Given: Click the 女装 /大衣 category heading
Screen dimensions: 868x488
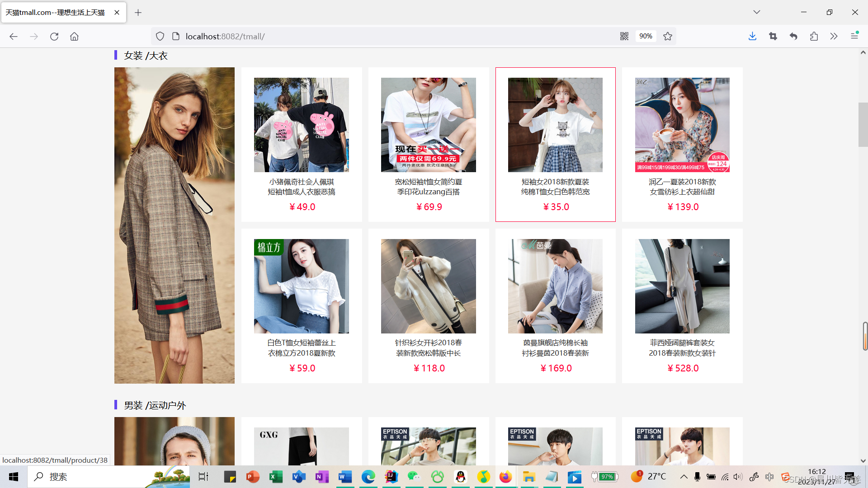Looking at the screenshot, I should pyautogui.click(x=146, y=56).
